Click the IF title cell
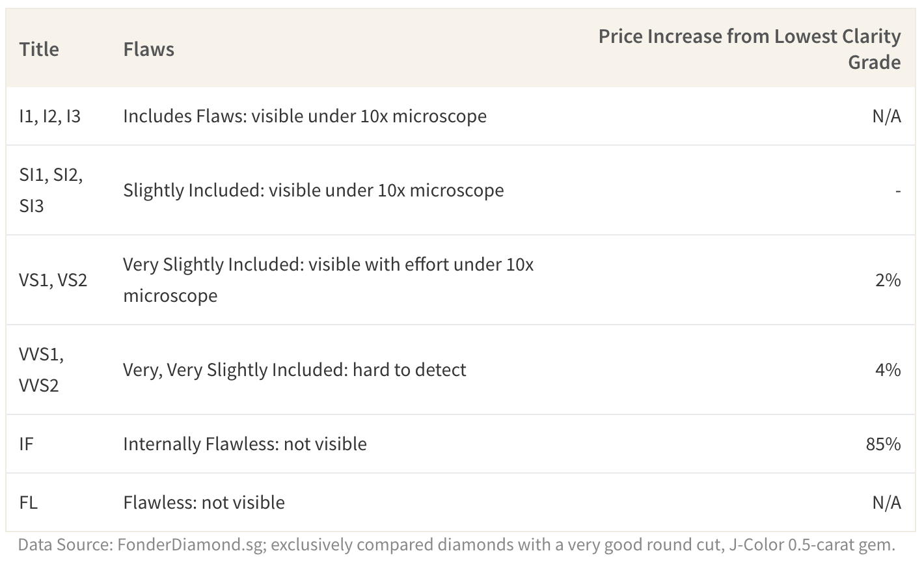Viewport: 924px width, 566px height. (26, 444)
